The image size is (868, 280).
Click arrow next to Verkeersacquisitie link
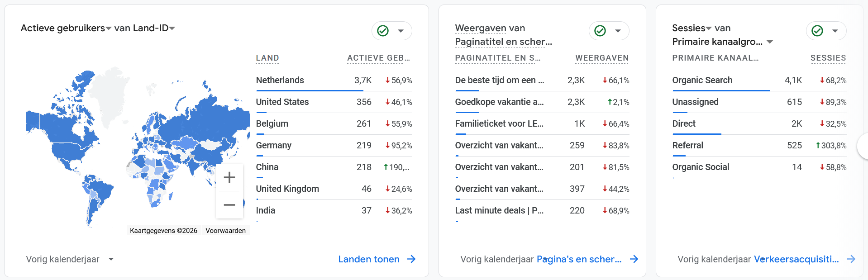pyautogui.click(x=851, y=259)
